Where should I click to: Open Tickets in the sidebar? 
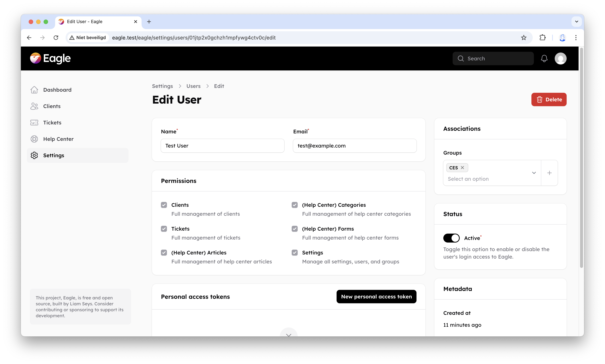(52, 123)
